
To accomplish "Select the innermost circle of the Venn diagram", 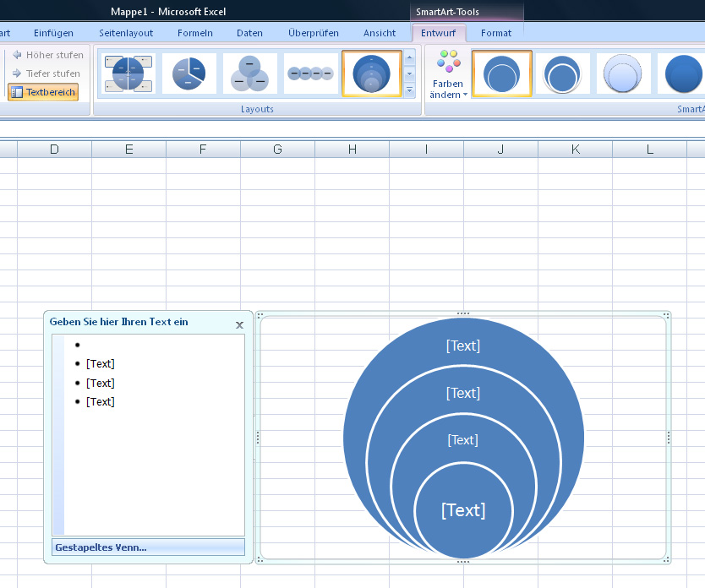I will (x=463, y=511).
